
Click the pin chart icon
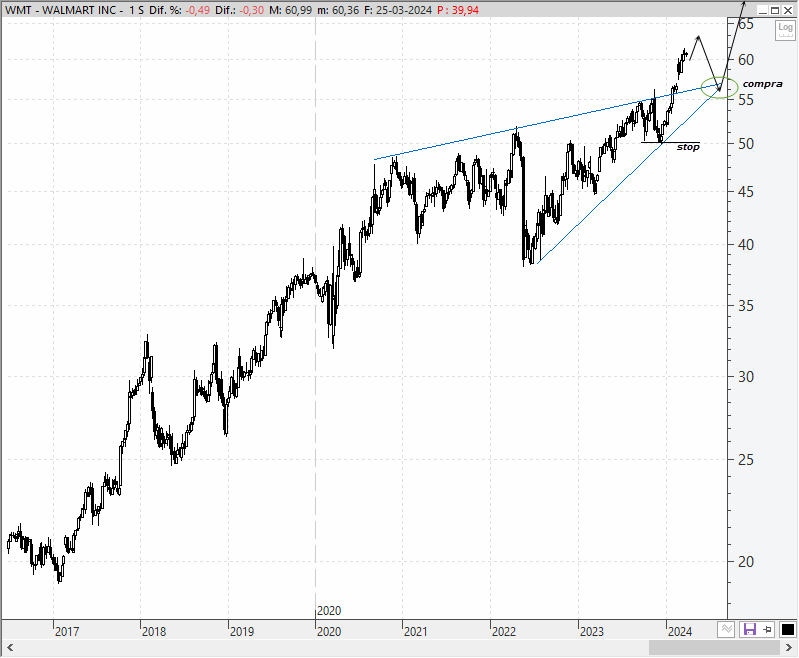(x=767, y=629)
